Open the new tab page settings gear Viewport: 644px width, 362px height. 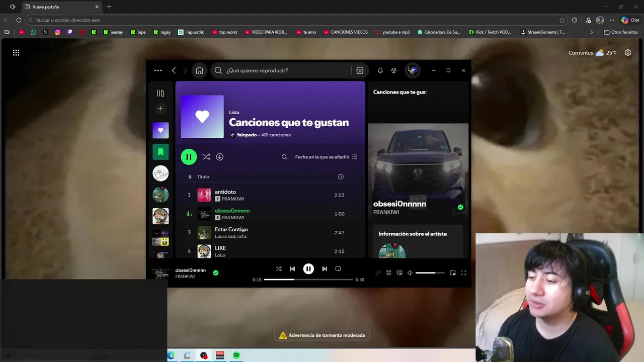pos(628,52)
